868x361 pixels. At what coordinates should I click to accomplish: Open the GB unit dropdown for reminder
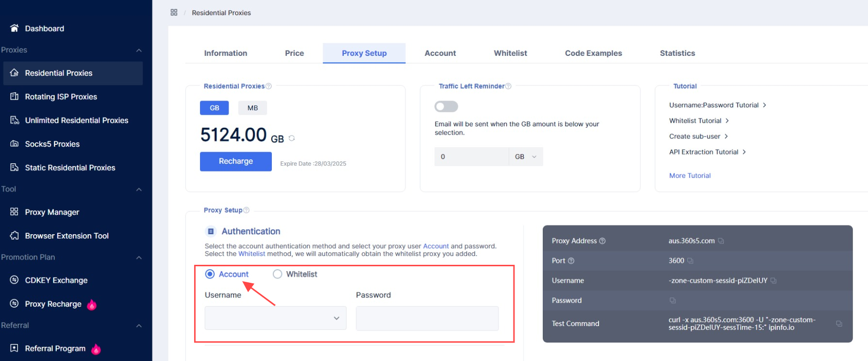[x=526, y=157]
